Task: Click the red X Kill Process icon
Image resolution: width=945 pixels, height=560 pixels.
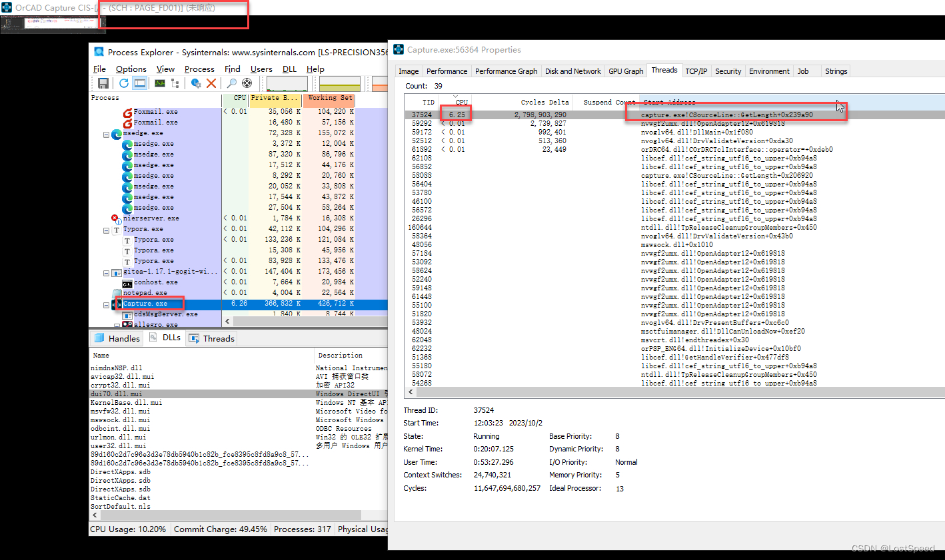Action: (x=211, y=83)
